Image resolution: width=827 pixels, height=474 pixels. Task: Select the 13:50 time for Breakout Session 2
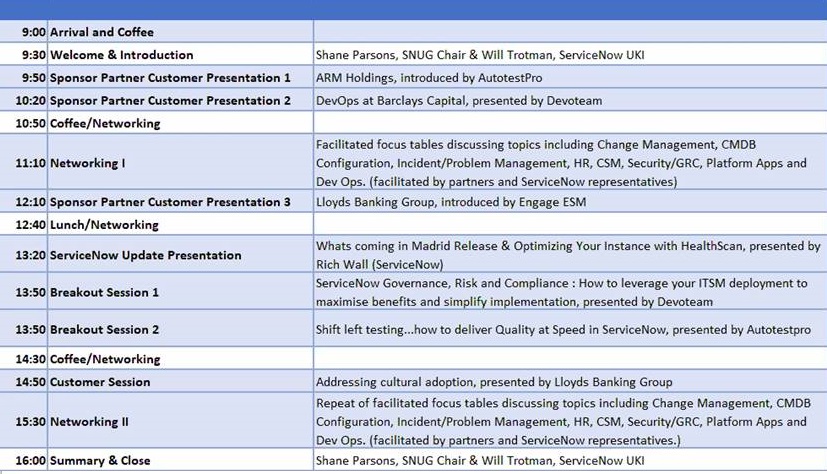coord(24,328)
